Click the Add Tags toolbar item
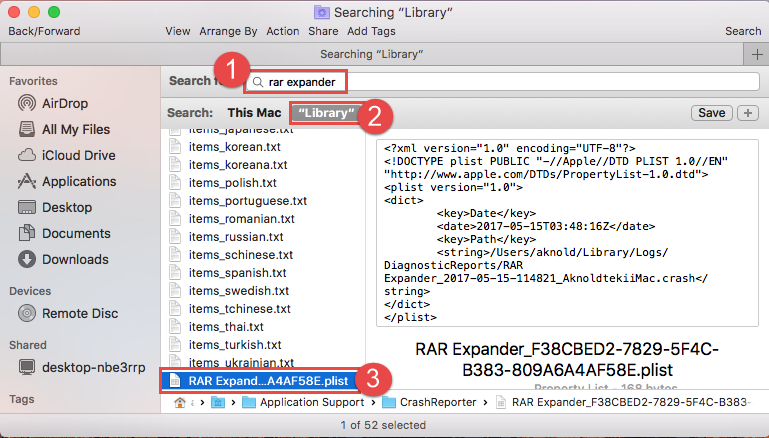This screenshot has height=438, width=769. click(371, 31)
